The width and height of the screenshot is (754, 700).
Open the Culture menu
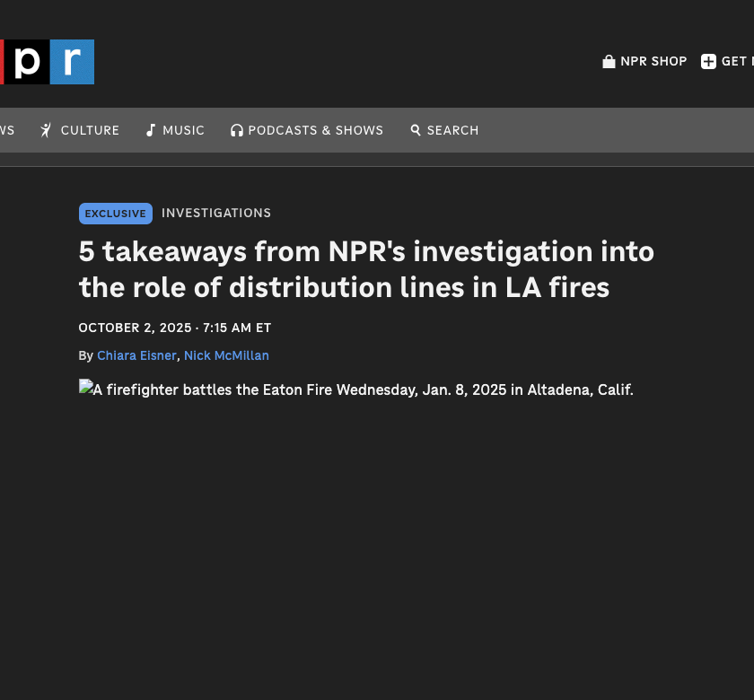(x=90, y=130)
